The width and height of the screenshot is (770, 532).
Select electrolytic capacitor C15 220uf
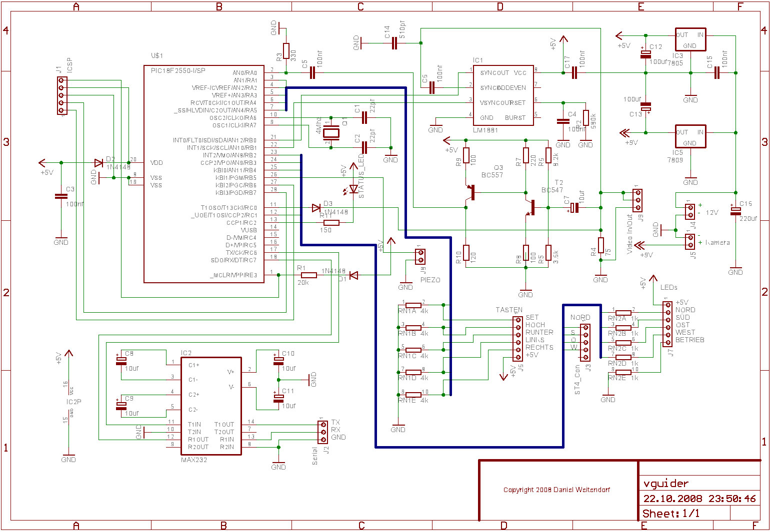click(735, 211)
